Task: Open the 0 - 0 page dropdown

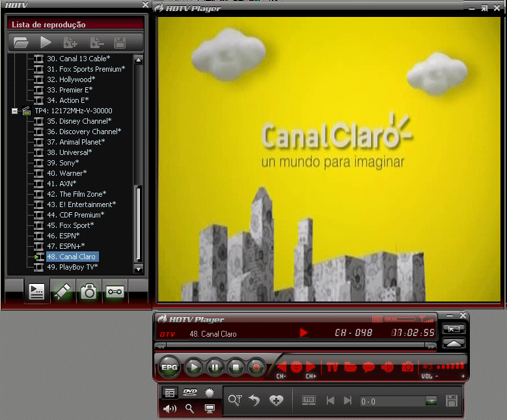Action: click(x=431, y=401)
